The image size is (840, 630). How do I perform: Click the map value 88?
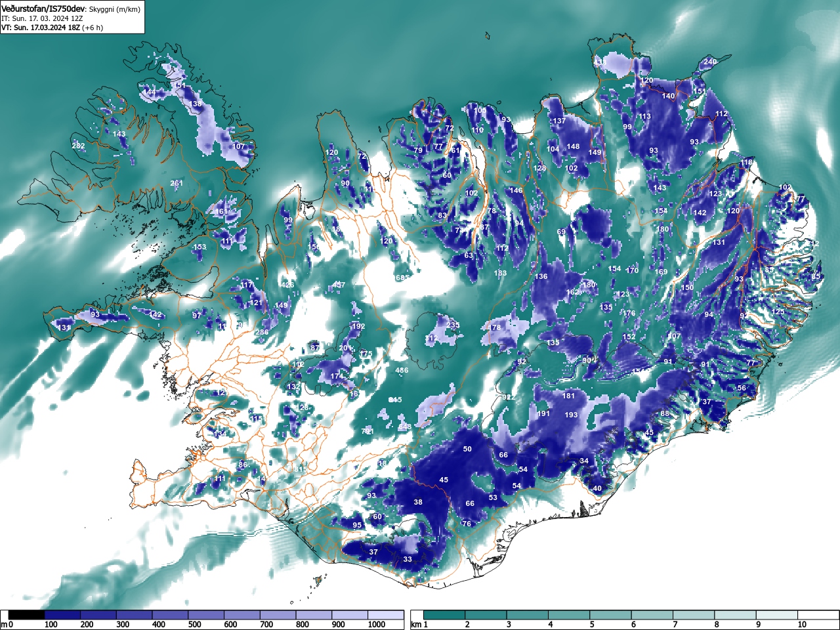[x=665, y=413]
